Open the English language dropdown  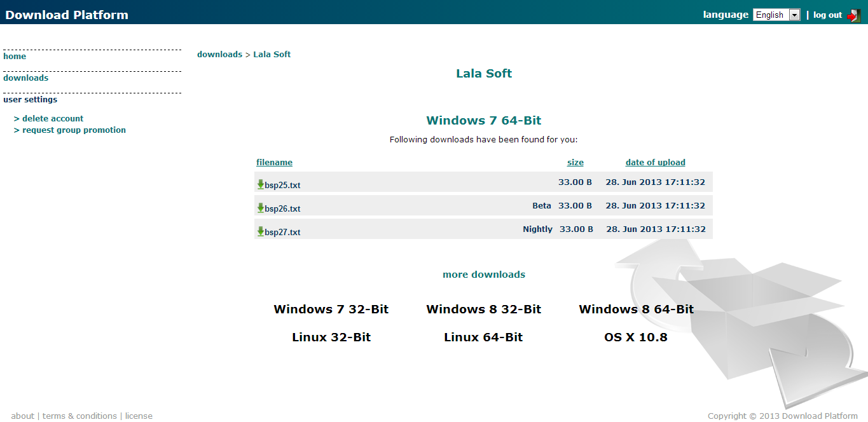794,14
